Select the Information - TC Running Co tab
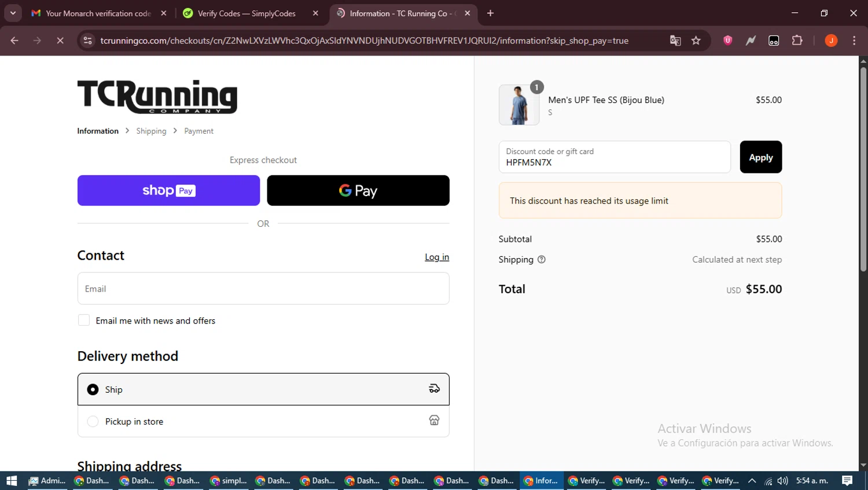 coord(403,13)
